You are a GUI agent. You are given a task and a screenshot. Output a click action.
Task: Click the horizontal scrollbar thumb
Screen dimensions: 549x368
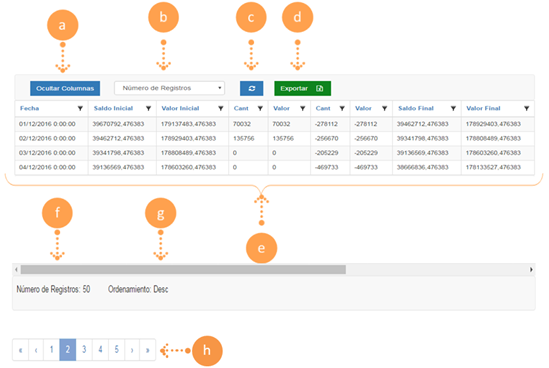pos(183,269)
